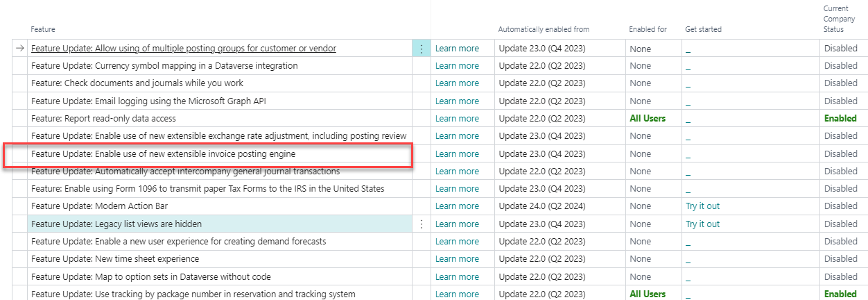This screenshot has width=868, height=300.
Task: Open Learn more for Form 1096 feature
Action: (x=457, y=189)
